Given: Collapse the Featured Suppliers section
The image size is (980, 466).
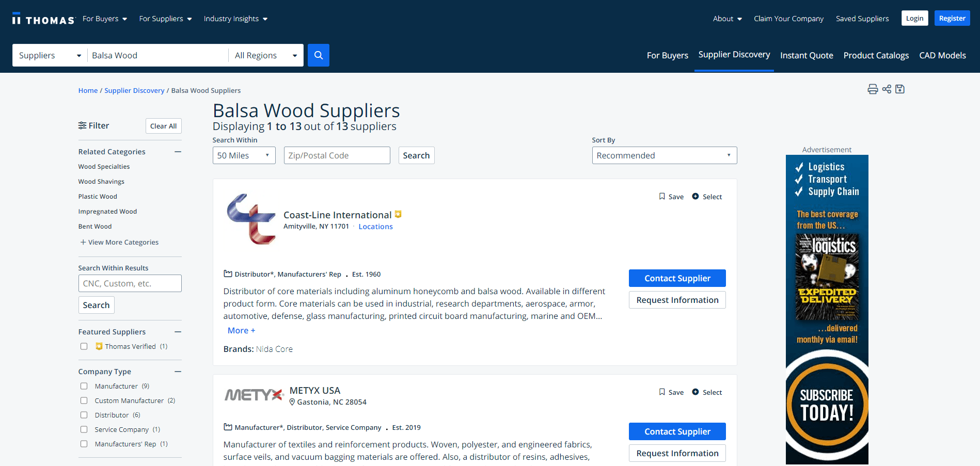Looking at the screenshot, I should [178, 332].
